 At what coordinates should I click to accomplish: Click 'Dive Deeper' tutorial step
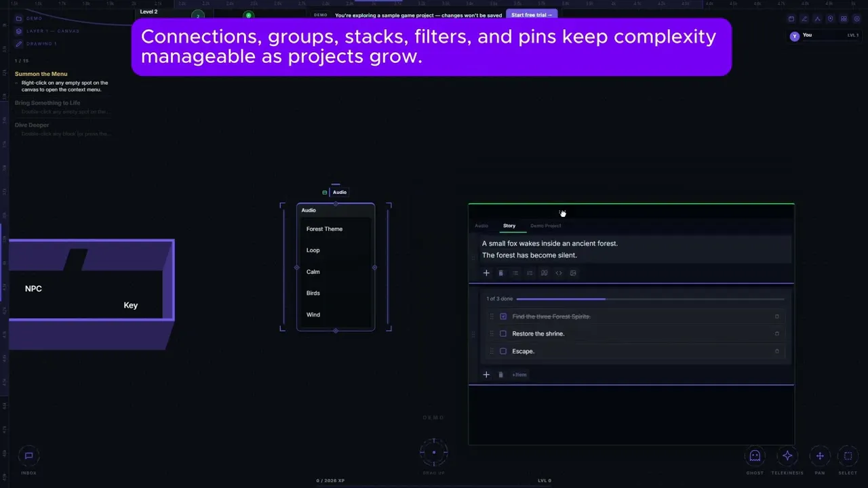click(x=32, y=125)
